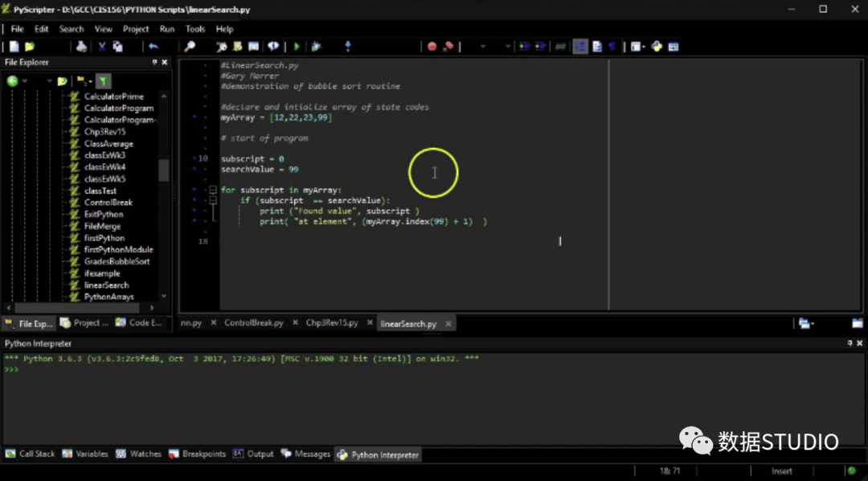Viewport: 868px width, 481px height.
Task: Pin the Python Interpreter panel
Action: (850, 343)
